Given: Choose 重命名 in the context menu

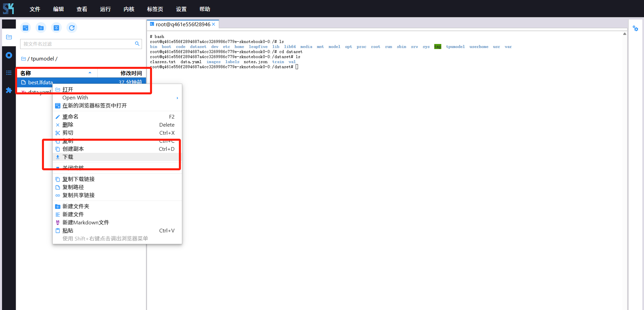Looking at the screenshot, I should tap(70, 117).
